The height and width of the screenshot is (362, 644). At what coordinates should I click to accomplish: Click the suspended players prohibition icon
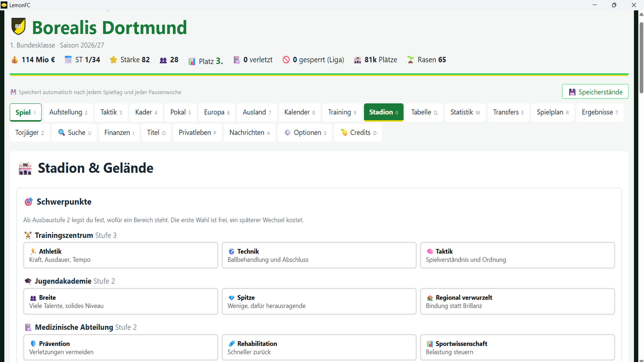(286, 60)
